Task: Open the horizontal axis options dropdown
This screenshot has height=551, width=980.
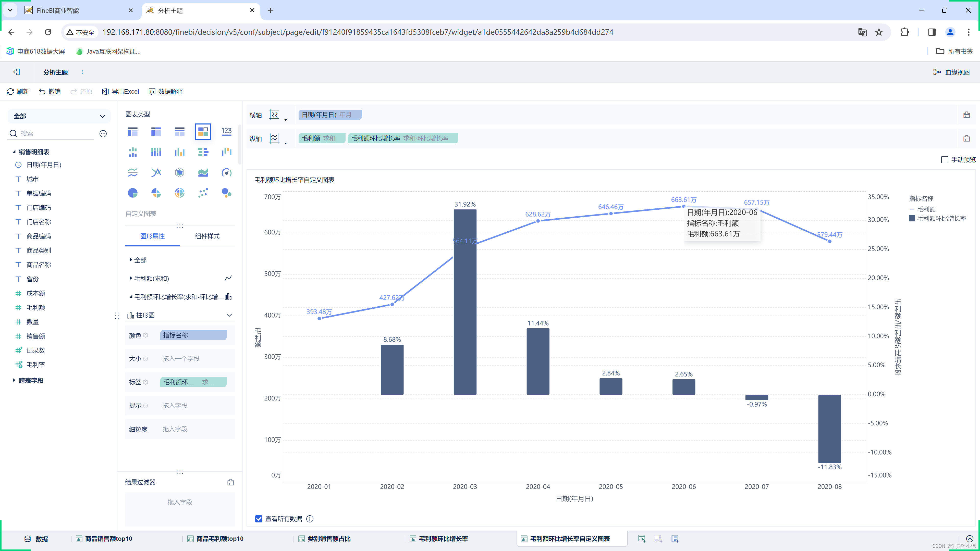Action: click(x=286, y=120)
